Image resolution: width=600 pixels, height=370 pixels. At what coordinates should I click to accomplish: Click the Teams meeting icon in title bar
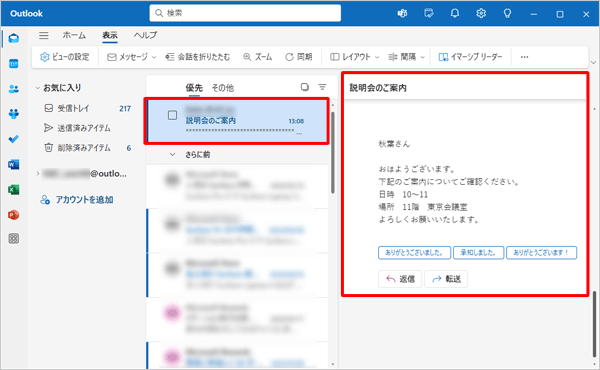pos(402,14)
